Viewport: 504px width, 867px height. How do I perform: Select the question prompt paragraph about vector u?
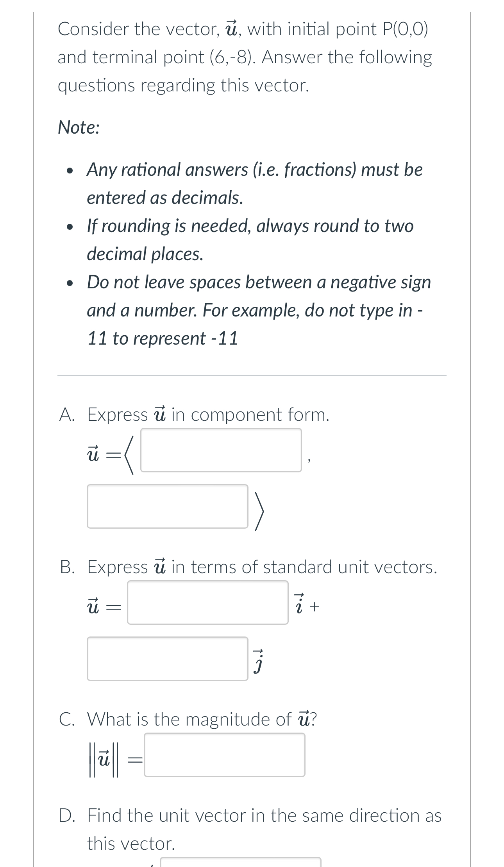[x=245, y=57]
